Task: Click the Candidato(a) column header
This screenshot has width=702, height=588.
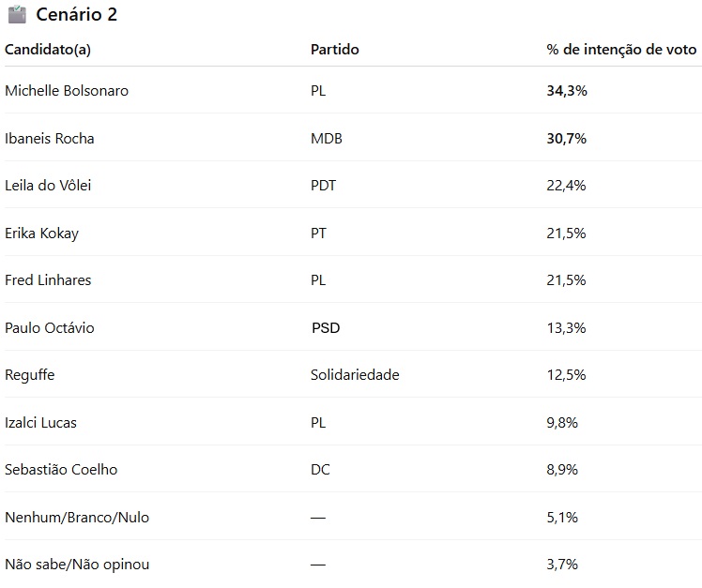Action: point(48,50)
